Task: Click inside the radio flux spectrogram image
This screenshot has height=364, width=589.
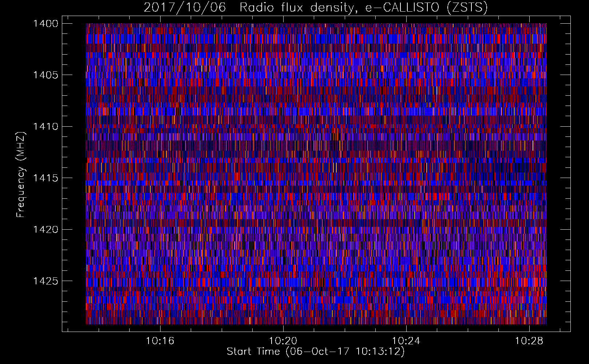Action: [x=316, y=174]
